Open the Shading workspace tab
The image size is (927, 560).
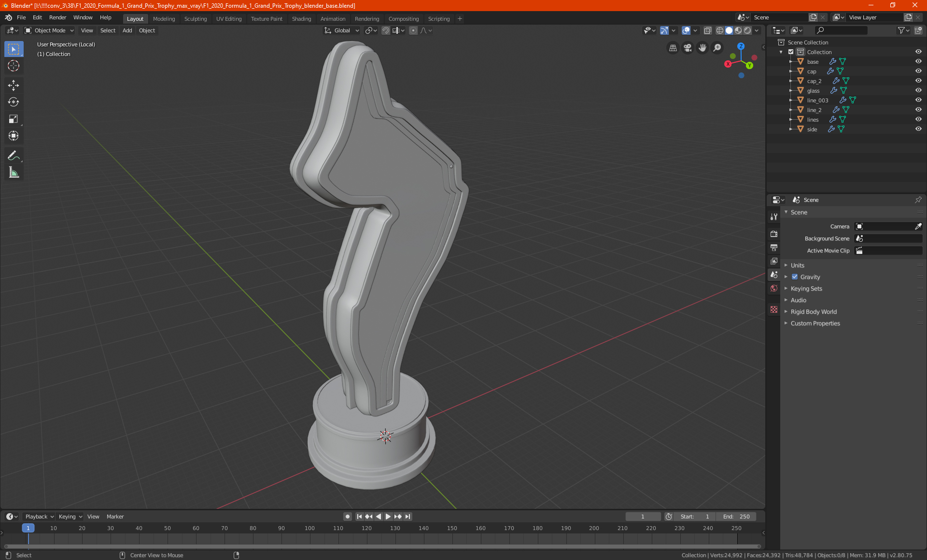coord(301,18)
